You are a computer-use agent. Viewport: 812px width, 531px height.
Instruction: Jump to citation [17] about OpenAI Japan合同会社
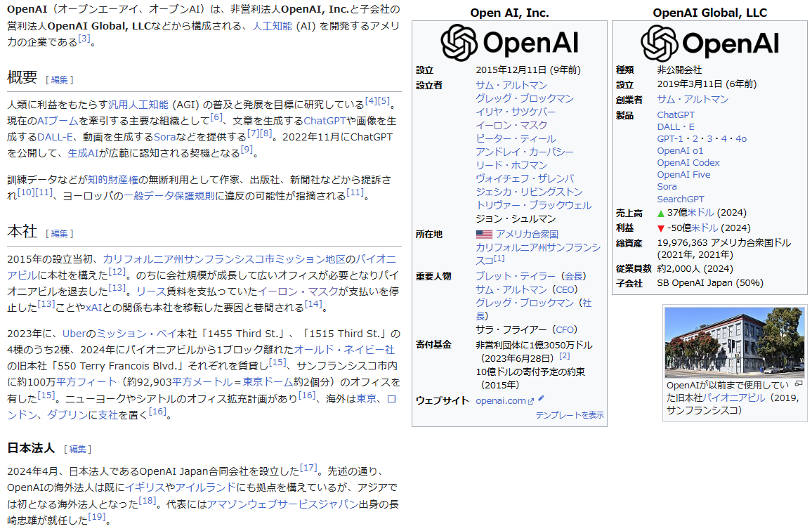pos(308,467)
